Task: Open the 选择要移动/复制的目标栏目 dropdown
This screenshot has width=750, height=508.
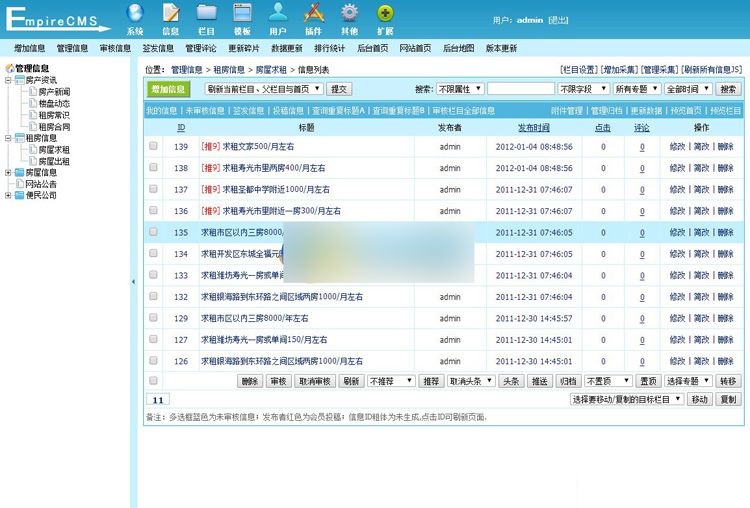Action: click(x=627, y=399)
